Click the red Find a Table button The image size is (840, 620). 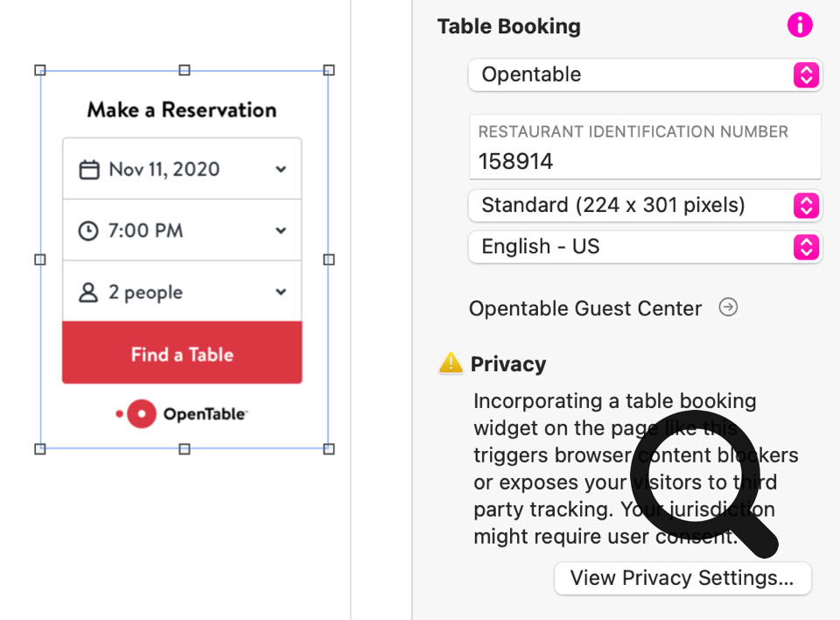coord(182,354)
